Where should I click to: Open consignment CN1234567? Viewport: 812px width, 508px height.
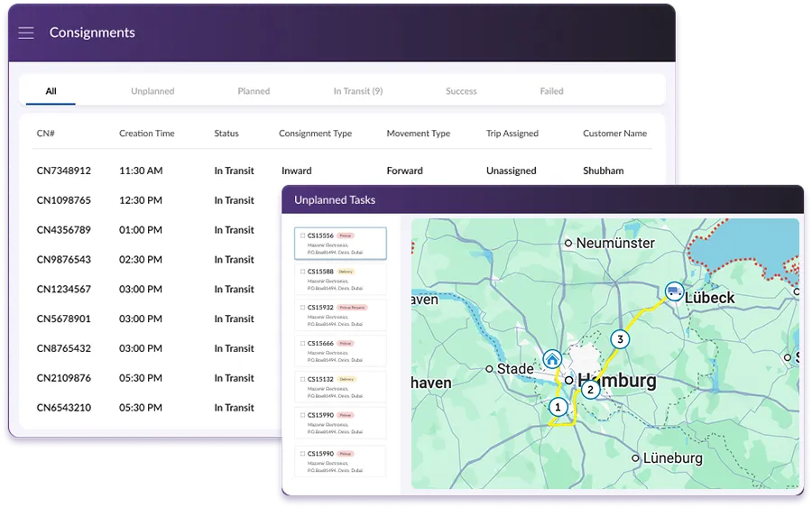click(x=64, y=289)
